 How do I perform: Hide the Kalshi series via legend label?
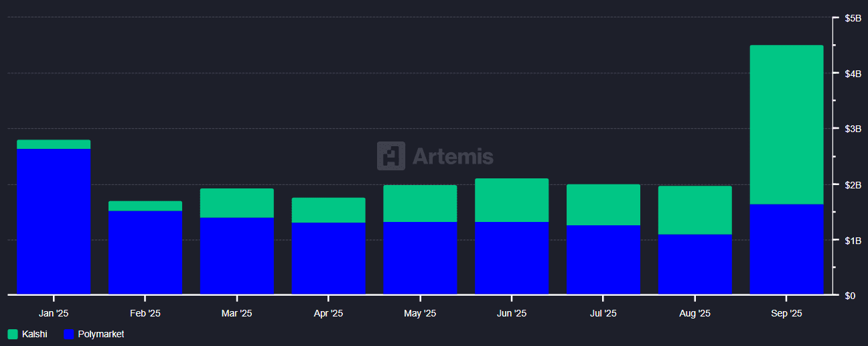click(35, 334)
